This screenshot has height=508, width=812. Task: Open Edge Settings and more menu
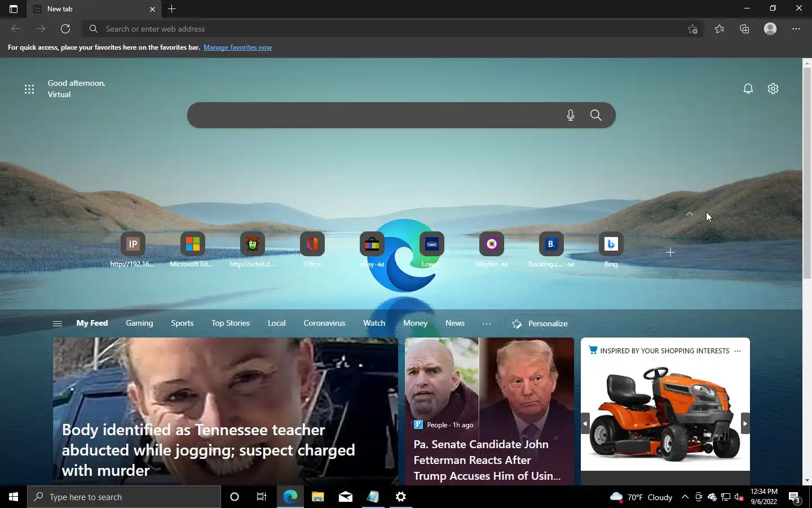[796, 29]
